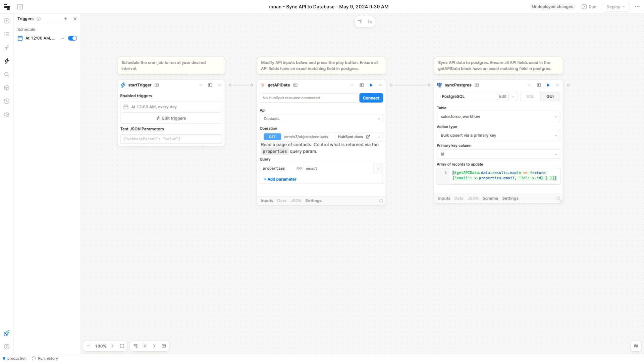Screen dimensions: 644x362
Task: Click the Connect HubSpot resource button
Action: pyautogui.click(x=371, y=98)
